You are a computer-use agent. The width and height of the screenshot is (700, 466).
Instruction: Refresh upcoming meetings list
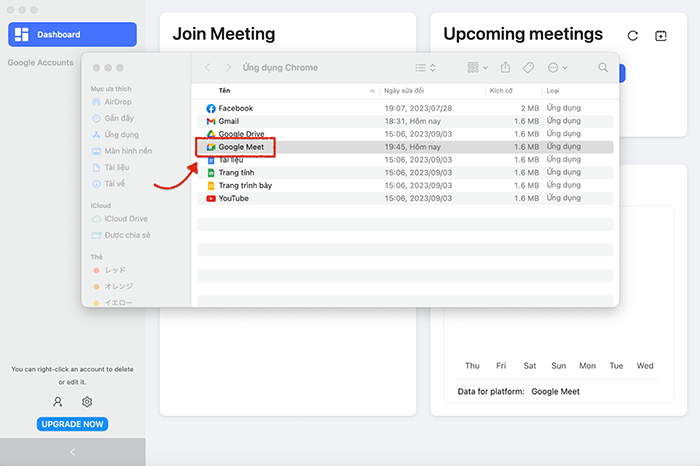pyautogui.click(x=633, y=36)
